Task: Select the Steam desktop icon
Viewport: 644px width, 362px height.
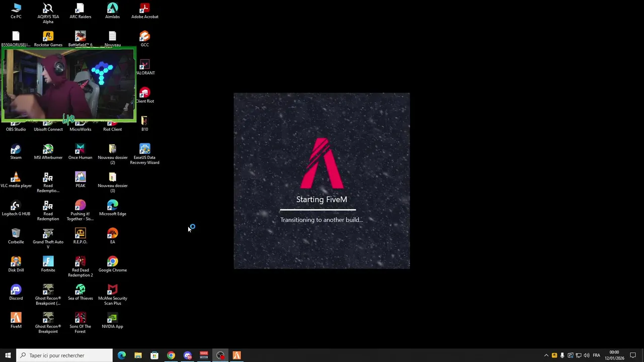Action: click(16, 152)
